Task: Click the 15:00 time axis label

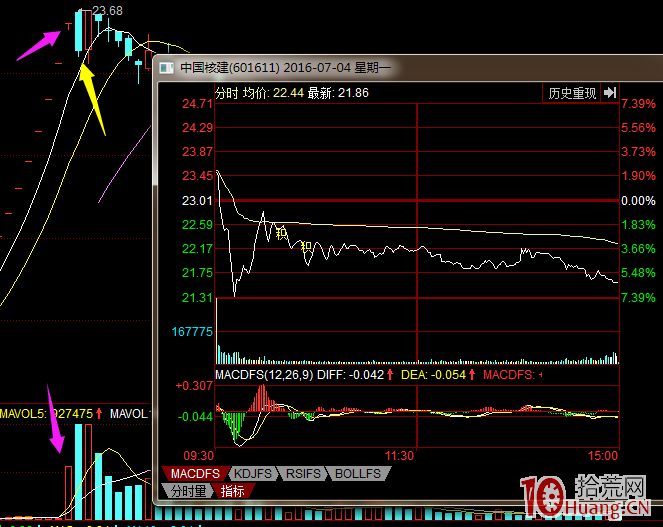Action: point(603,456)
